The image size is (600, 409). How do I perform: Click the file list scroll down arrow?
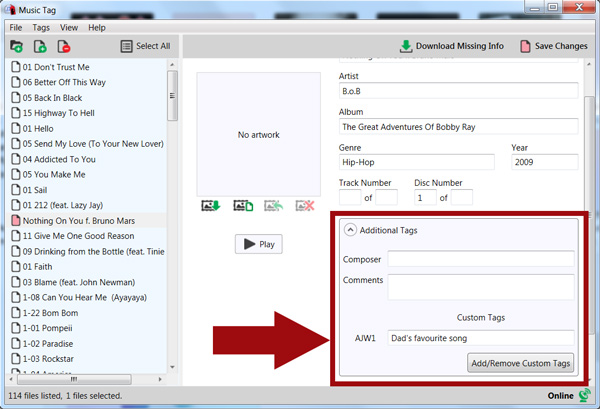[x=172, y=367]
